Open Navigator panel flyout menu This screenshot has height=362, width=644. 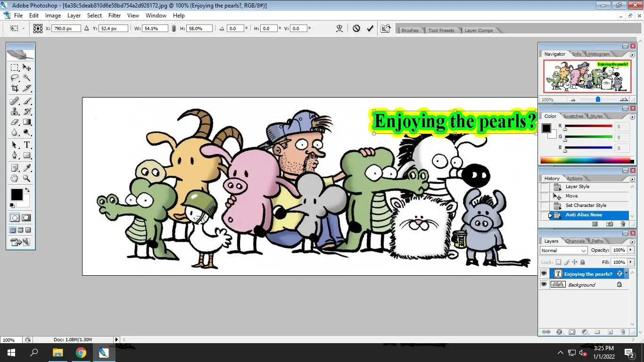(632, 55)
